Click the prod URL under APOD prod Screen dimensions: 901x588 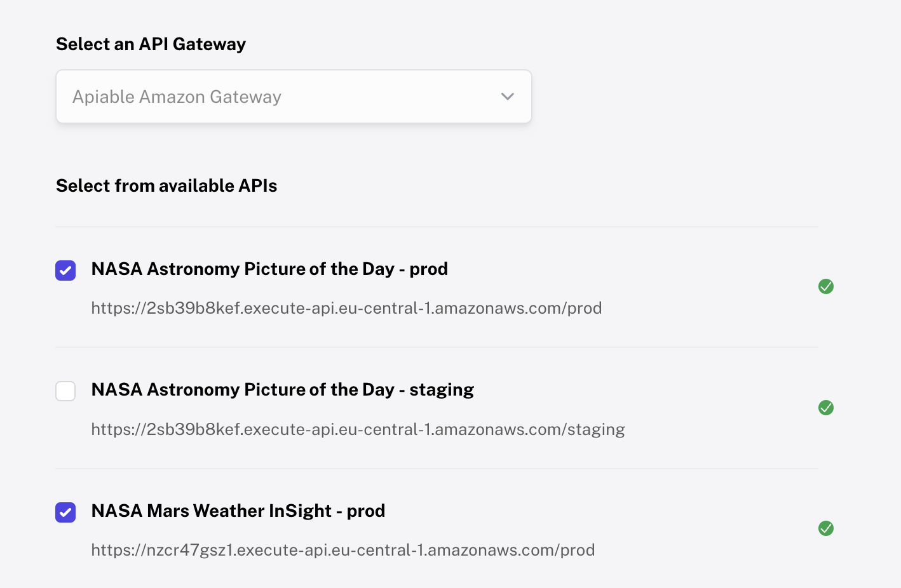(346, 308)
